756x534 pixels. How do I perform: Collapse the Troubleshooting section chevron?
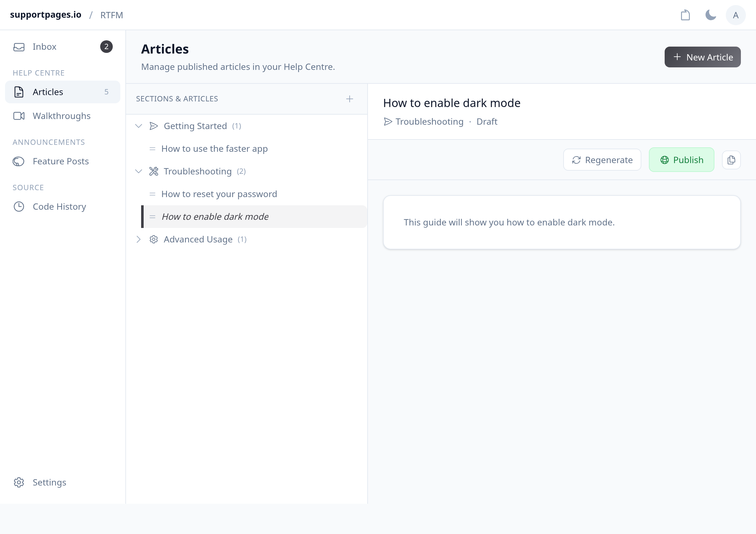coord(139,171)
